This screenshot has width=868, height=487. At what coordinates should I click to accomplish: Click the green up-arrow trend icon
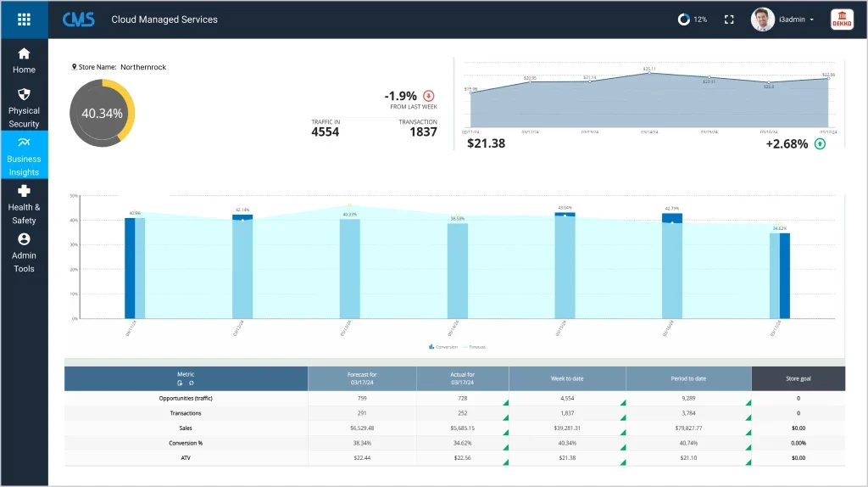(x=820, y=143)
